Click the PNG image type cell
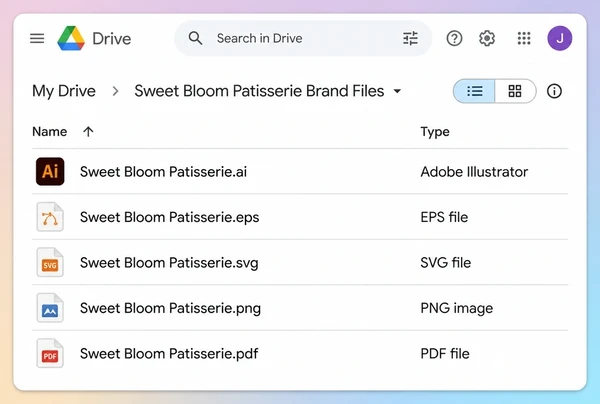The height and width of the screenshot is (404, 600). 457,308
